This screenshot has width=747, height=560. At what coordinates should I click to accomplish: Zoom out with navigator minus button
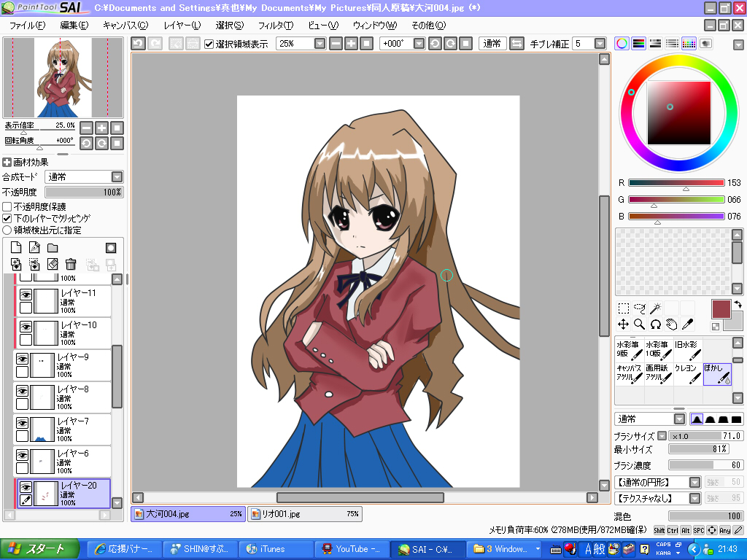tap(86, 128)
